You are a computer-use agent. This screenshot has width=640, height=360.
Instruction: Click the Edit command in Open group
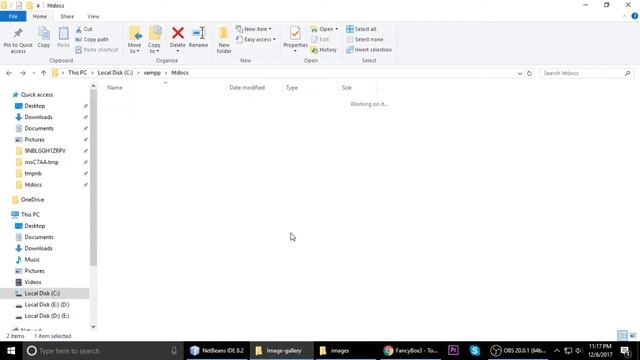tap(320, 39)
